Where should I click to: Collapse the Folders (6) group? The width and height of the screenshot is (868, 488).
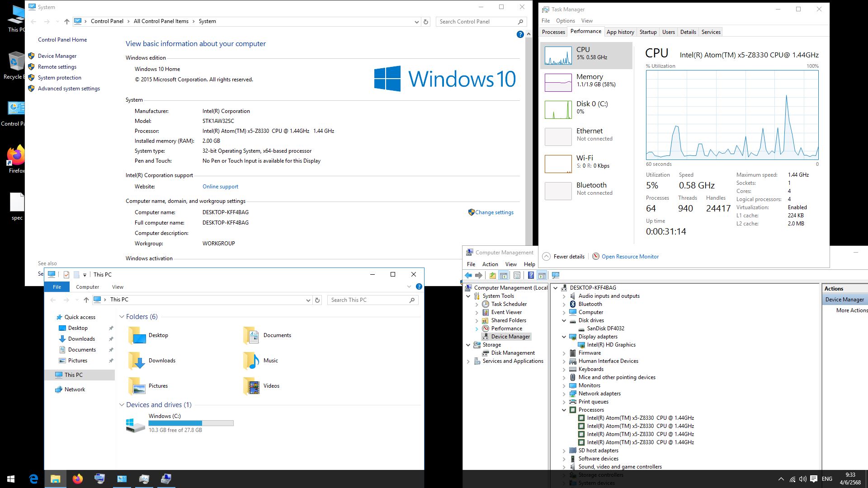122,317
